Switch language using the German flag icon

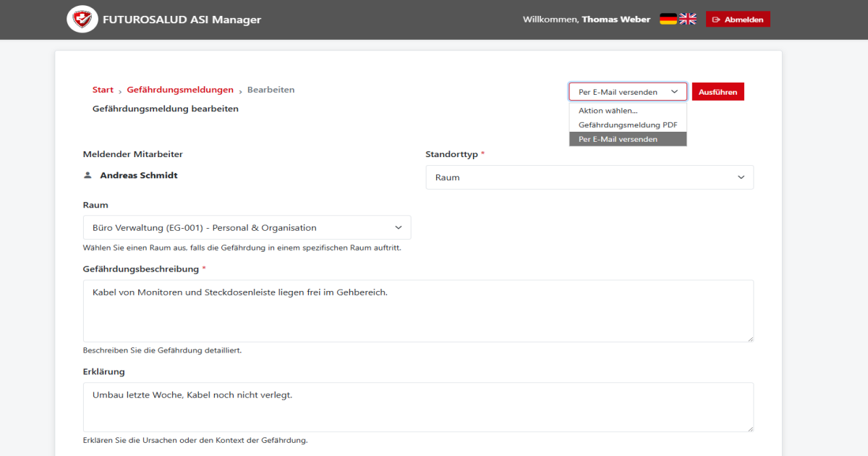pos(668,18)
